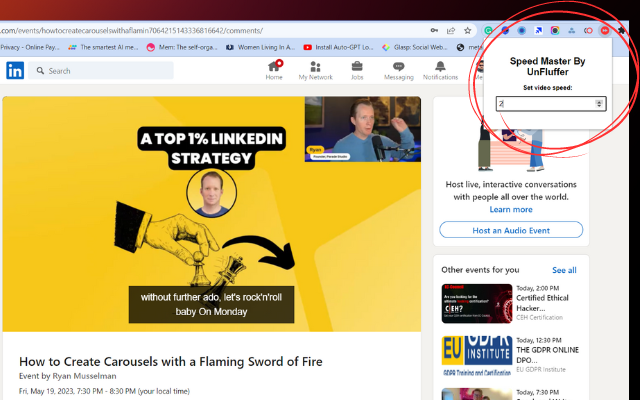Image resolution: width=640 pixels, height=400 pixels.
Task: Open the 'Women Living In A...' bookmark
Action: [260, 47]
